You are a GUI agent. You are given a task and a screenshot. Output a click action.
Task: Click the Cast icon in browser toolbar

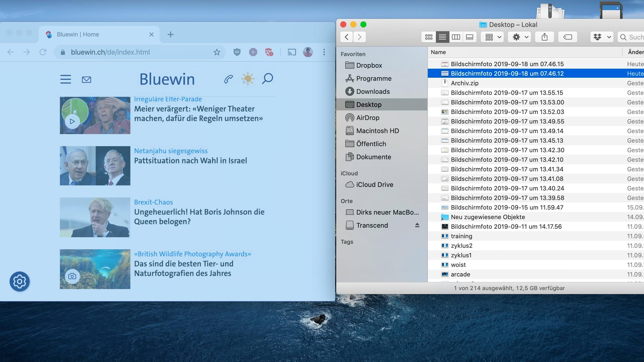tap(292, 52)
